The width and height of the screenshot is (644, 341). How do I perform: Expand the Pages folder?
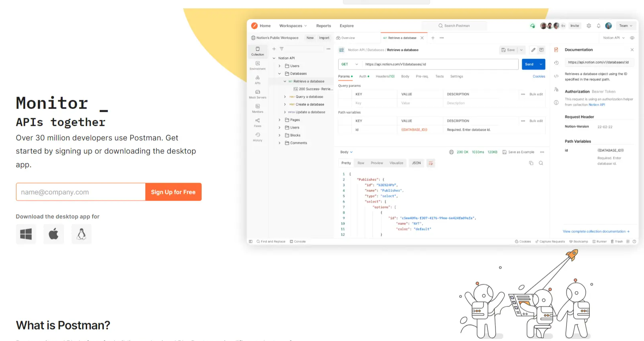click(279, 120)
